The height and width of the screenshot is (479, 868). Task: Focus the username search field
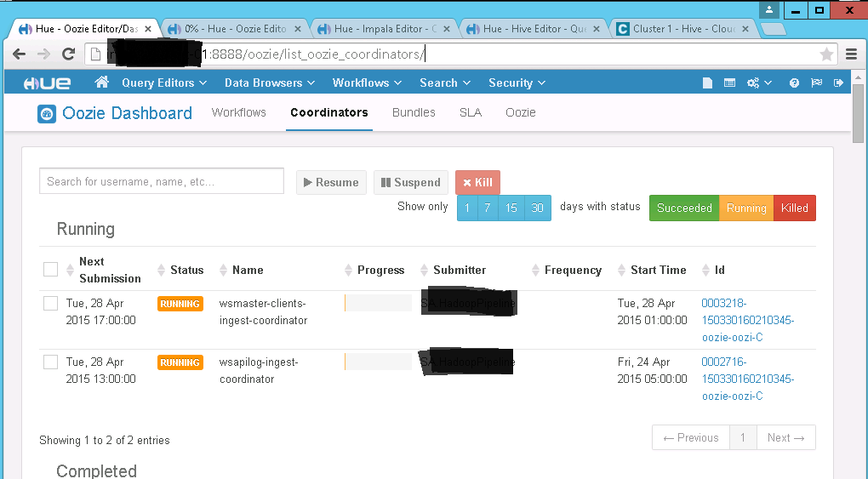click(162, 181)
